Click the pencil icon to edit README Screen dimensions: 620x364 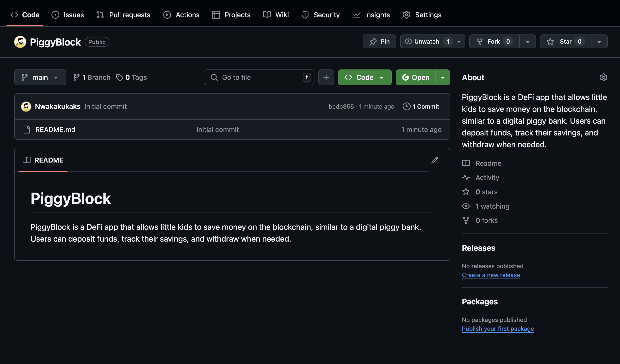(x=435, y=160)
